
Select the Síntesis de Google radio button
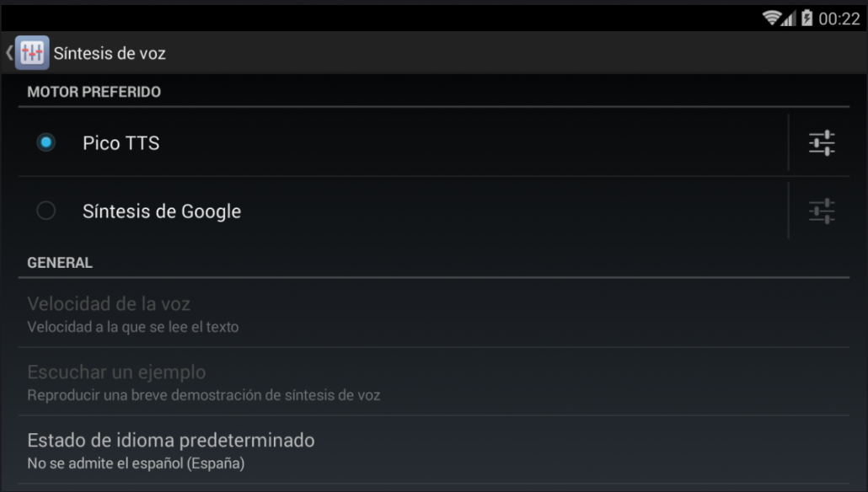point(46,211)
